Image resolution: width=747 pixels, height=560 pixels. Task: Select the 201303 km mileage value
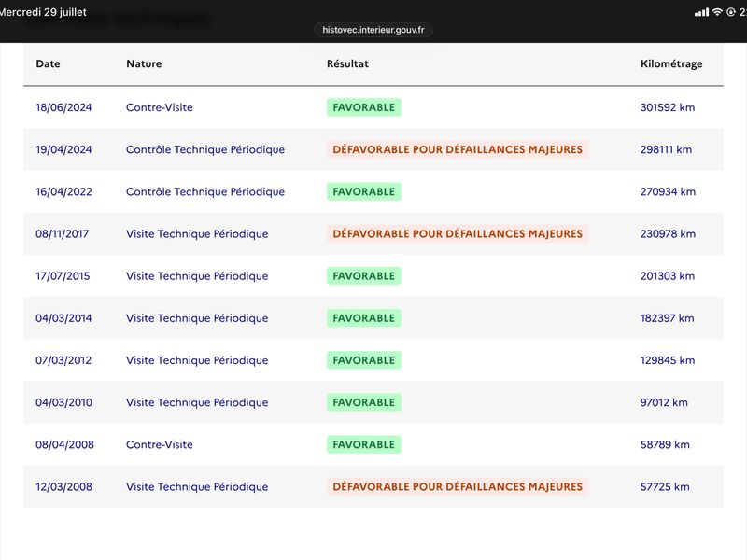(x=668, y=275)
